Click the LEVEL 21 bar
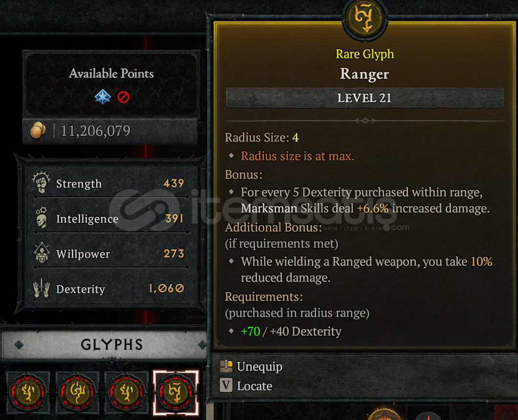 coord(365,98)
